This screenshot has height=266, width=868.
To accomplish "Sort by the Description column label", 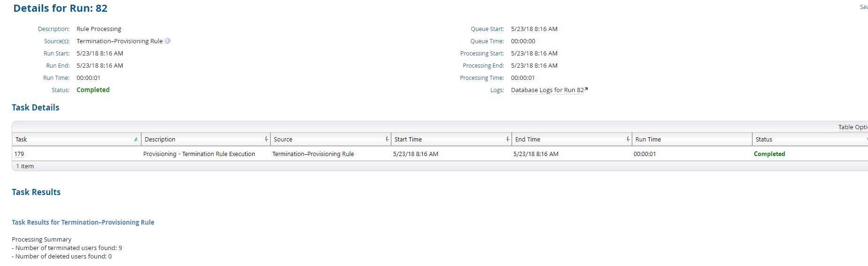I will pyautogui.click(x=160, y=140).
